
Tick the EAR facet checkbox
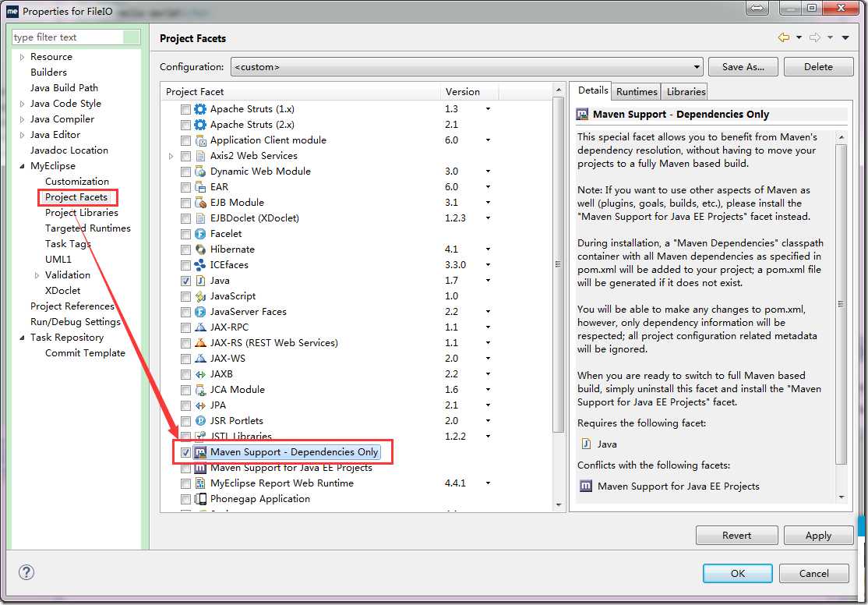click(x=185, y=187)
